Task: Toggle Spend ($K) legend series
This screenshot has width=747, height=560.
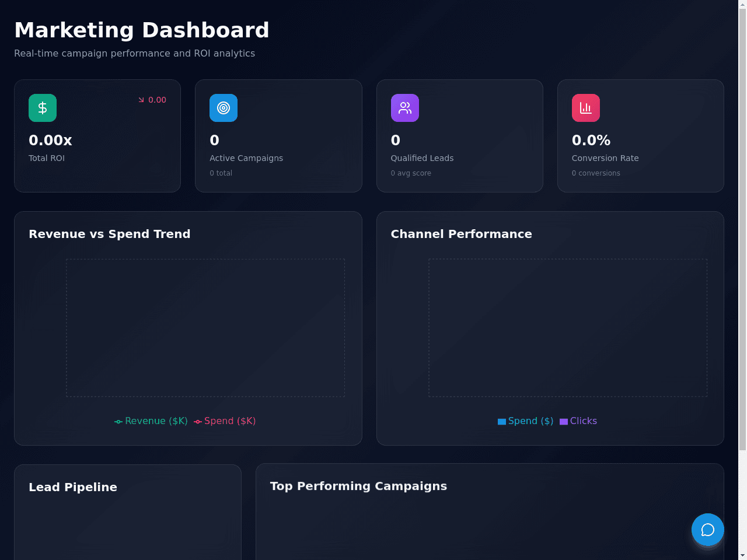Action: pos(225,421)
